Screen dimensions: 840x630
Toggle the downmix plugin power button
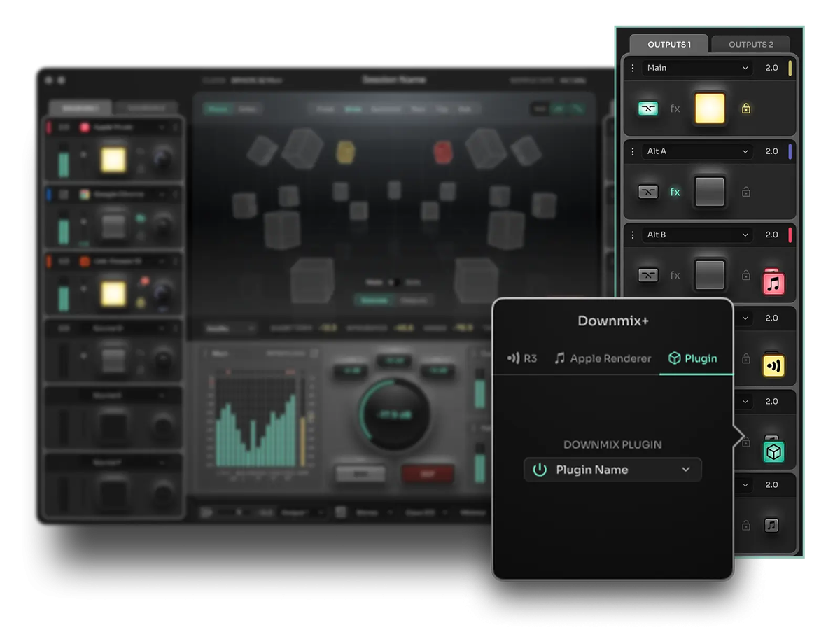tap(539, 470)
